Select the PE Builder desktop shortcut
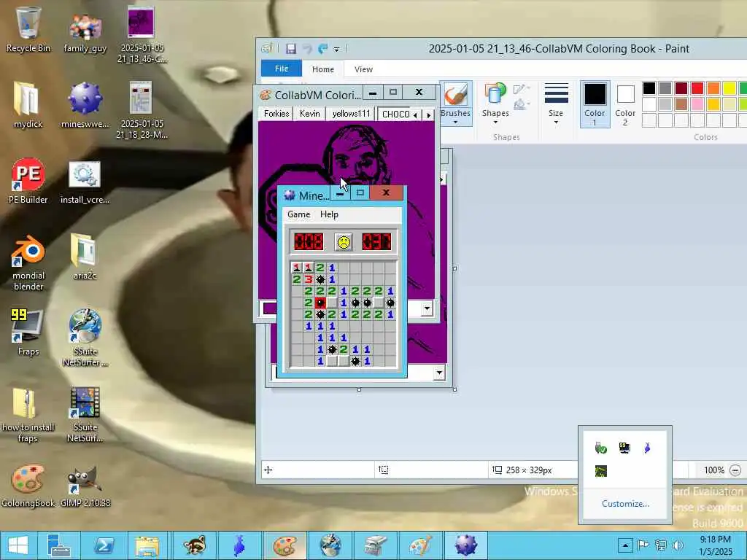Image resolution: width=747 pixels, height=560 pixels. pyautogui.click(x=28, y=181)
